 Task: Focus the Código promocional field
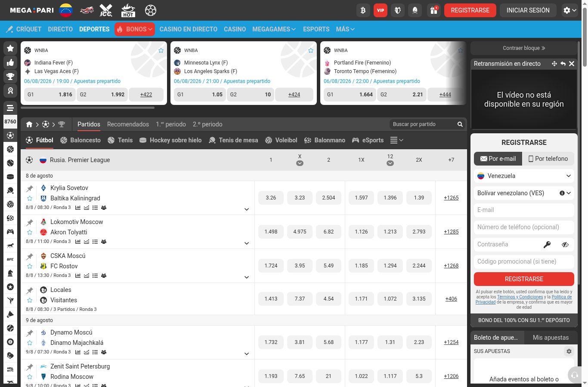[524, 261]
